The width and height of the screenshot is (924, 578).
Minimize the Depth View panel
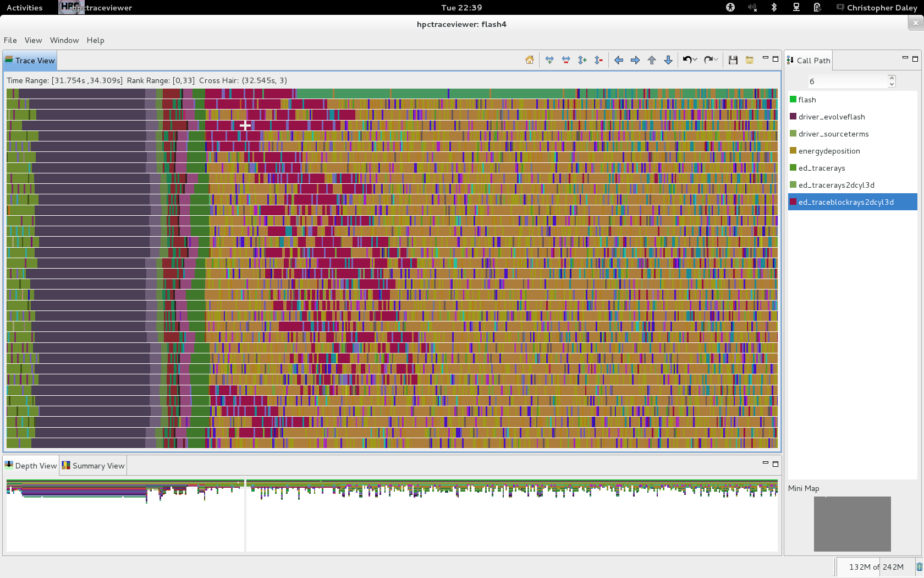tap(765, 464)
